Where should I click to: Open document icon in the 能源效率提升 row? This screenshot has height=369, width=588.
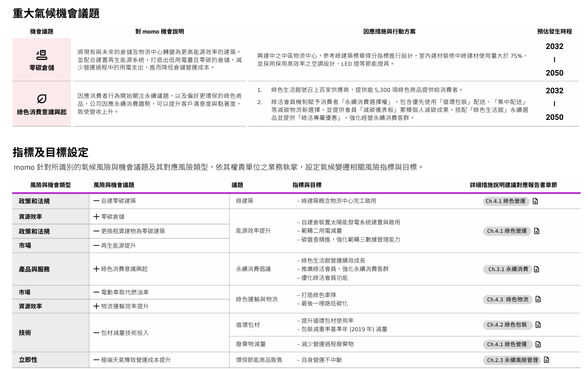click(x=537, y=231)
